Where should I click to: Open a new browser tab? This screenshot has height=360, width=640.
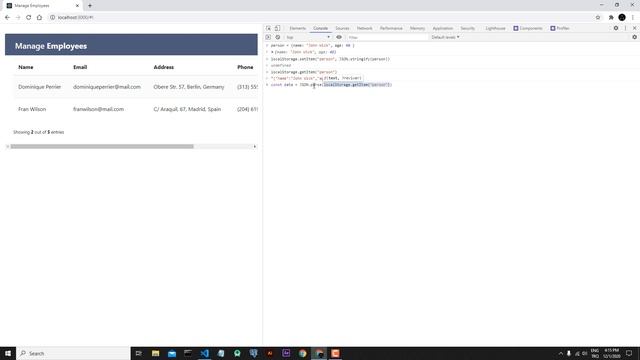(90, 6)
